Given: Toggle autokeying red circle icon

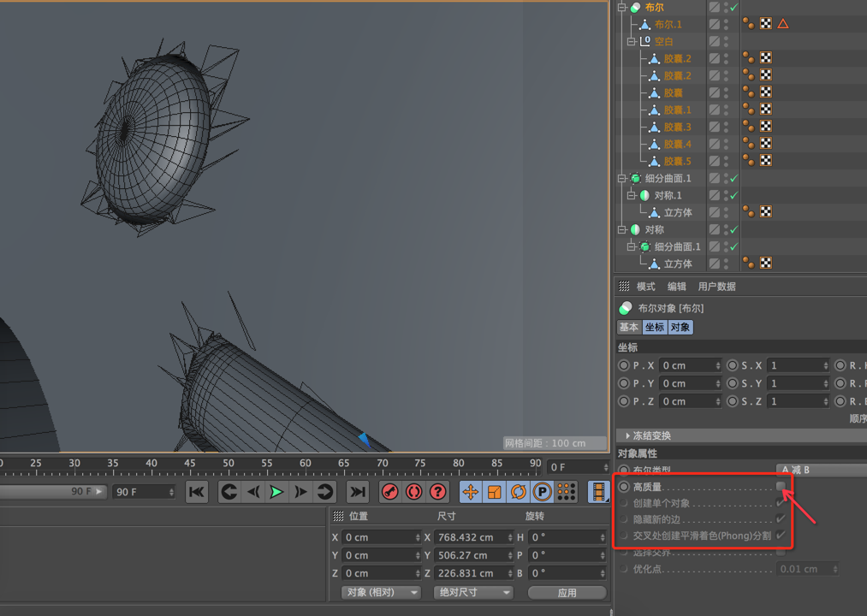Looking at the screenshot, I should (413, 492).
